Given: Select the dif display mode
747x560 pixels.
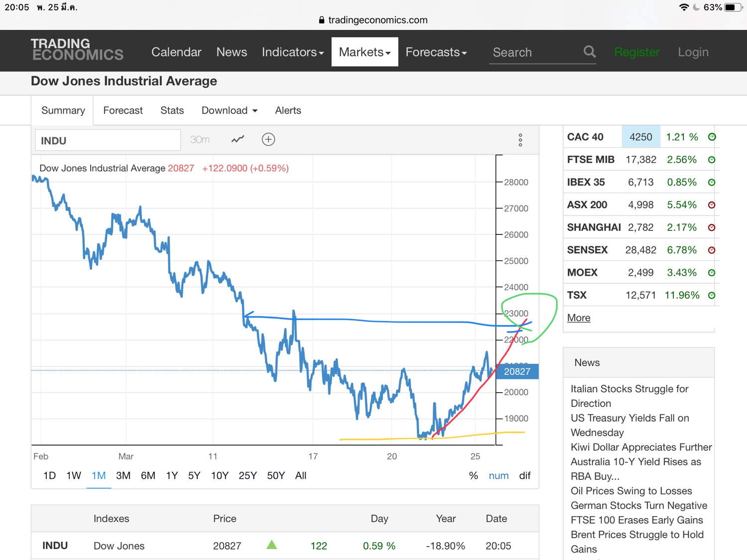Looking at the screenshot, I should 525,476.
